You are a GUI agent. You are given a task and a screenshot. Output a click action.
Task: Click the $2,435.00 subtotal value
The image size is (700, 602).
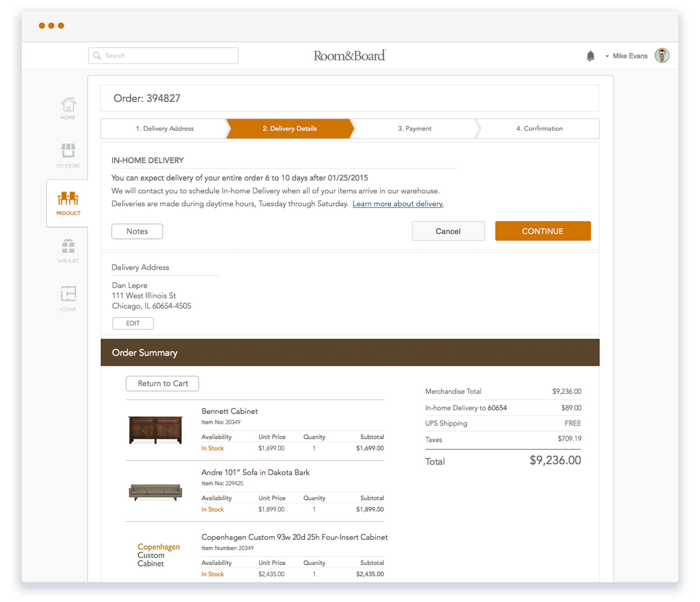coord(370,574)
